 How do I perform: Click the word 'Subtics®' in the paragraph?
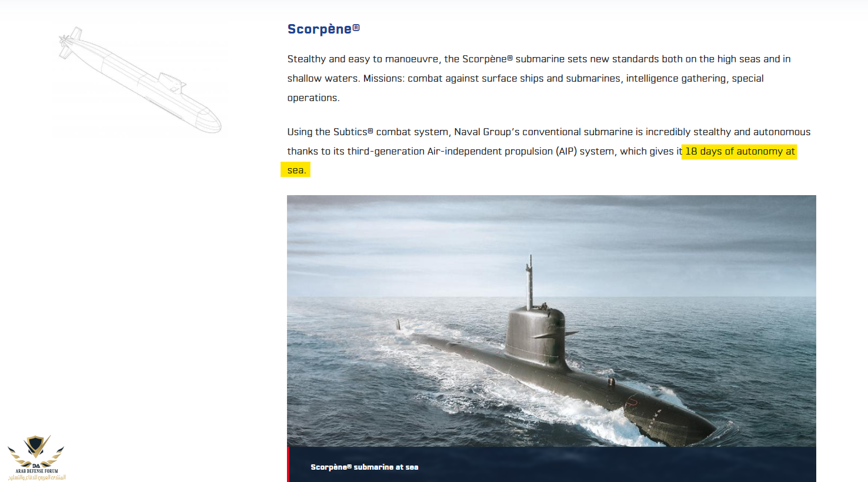(353, 132)
